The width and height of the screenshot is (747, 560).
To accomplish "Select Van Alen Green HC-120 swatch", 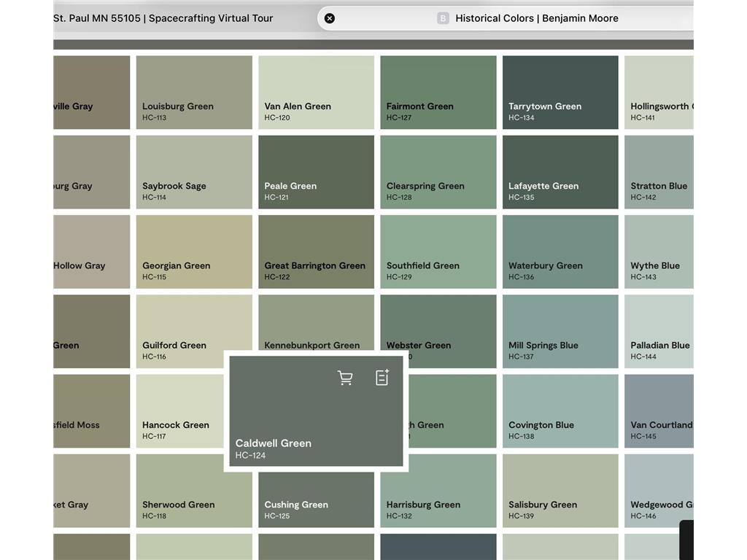I will 317,93.
